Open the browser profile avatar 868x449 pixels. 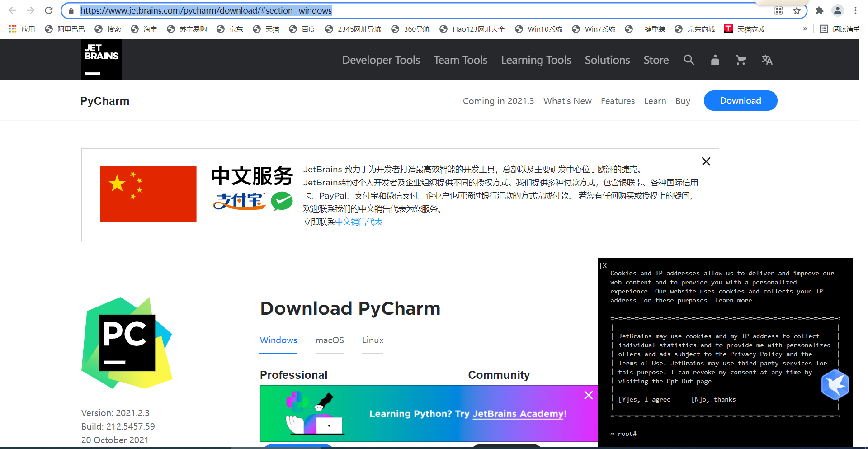(x=838, y=10)
